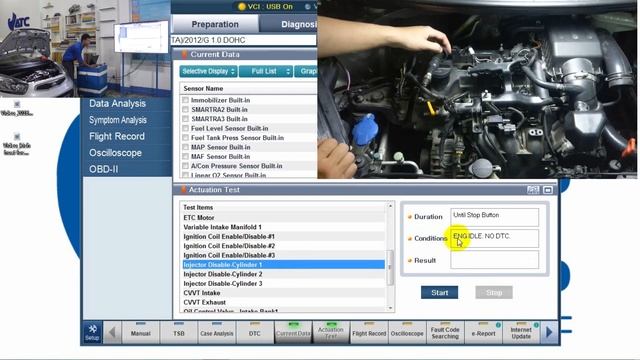Open Case Analysis from bottom toolbar
The height and width of the screenshot is (360, 640).
(x=217, y=332)
